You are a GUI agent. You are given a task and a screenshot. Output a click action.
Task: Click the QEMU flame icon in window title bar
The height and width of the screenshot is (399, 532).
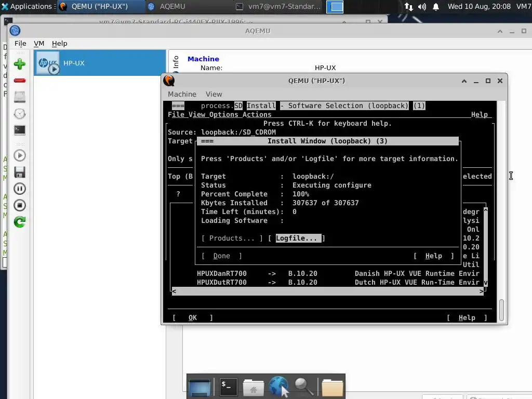[x=169, y=81]
